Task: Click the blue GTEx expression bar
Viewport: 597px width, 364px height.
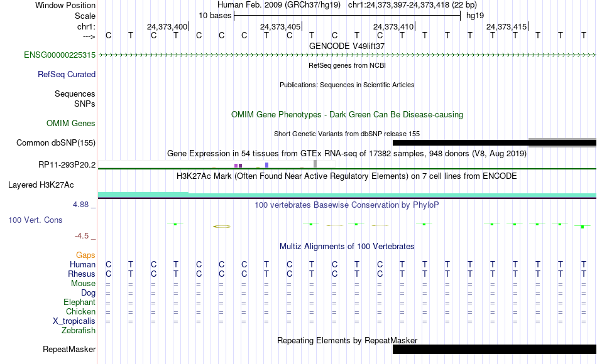Action: 267,165
